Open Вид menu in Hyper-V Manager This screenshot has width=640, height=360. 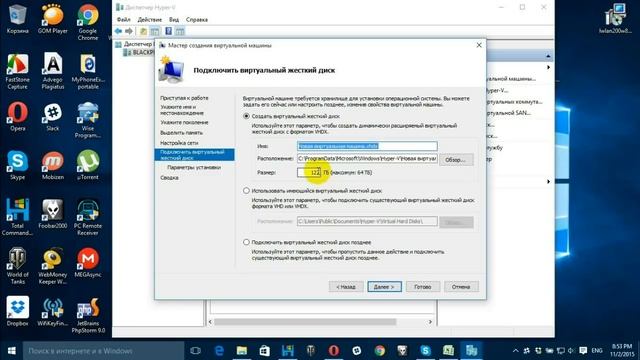point(174,20)
